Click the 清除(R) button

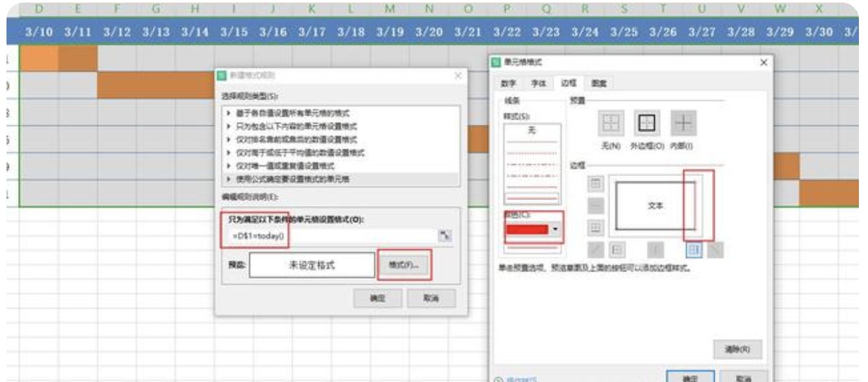coord(737,350)
